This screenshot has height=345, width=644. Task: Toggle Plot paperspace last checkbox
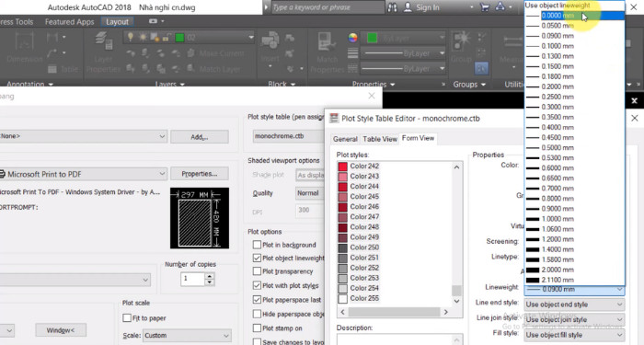tap(257, 300)
